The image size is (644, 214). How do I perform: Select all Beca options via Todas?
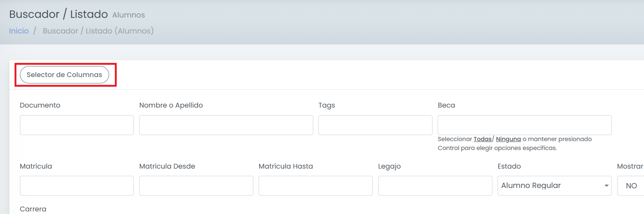[483, 139]
